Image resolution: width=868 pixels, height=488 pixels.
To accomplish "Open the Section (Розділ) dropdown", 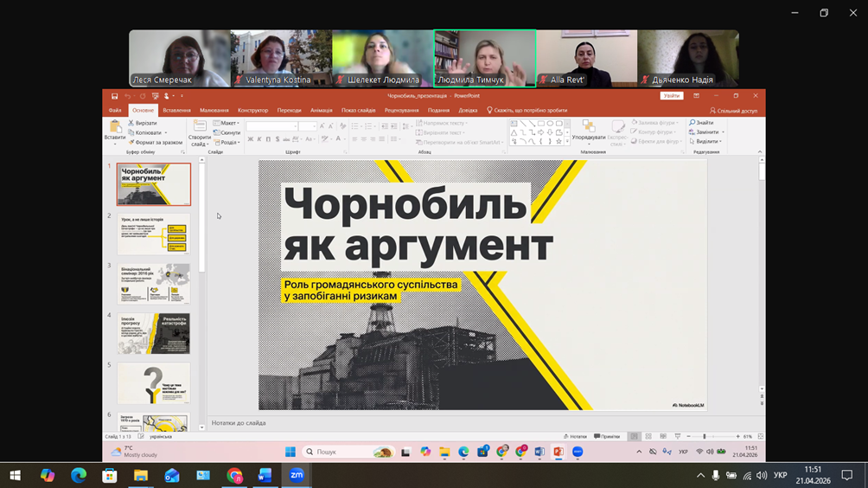I will click(x=228, y=142).
